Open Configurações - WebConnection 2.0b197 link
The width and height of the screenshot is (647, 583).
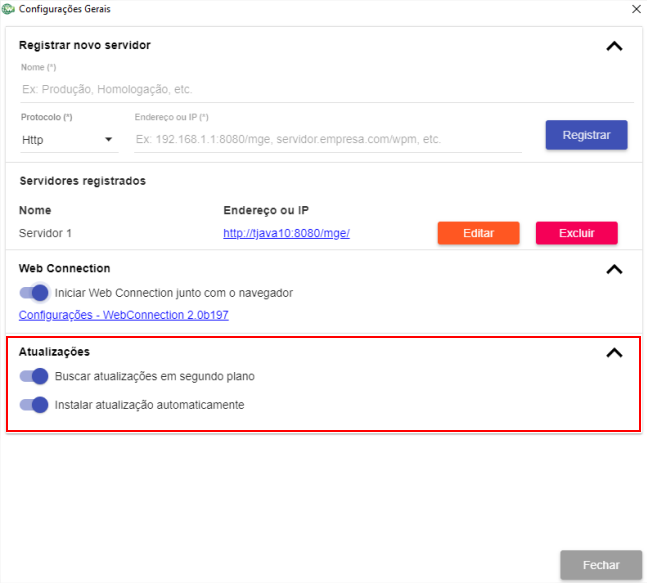[x=123, y=315]
